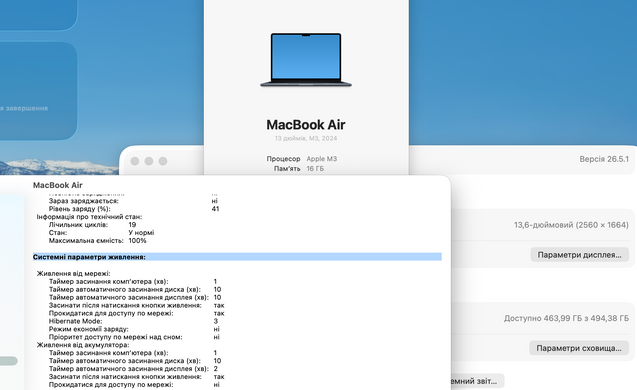
Task: Select the Hibernate Mode row
Action: pyautogui.click(x=133, y=321)
